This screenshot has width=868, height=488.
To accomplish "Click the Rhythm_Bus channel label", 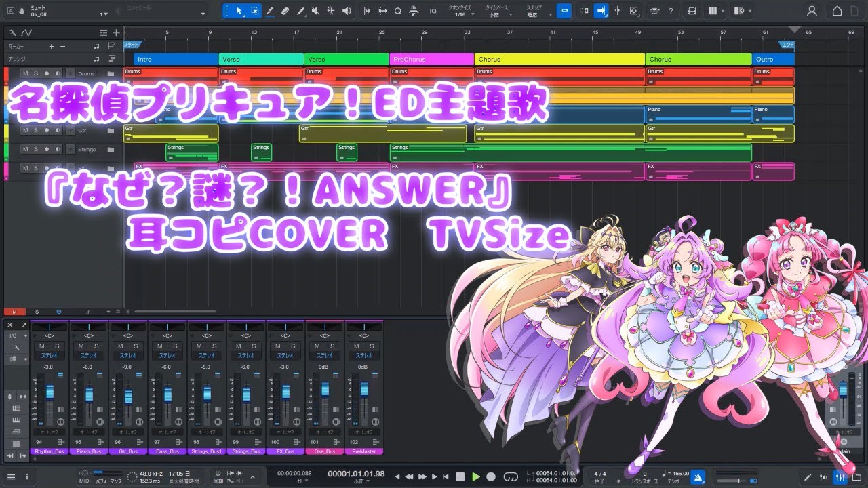I will 50,451.
